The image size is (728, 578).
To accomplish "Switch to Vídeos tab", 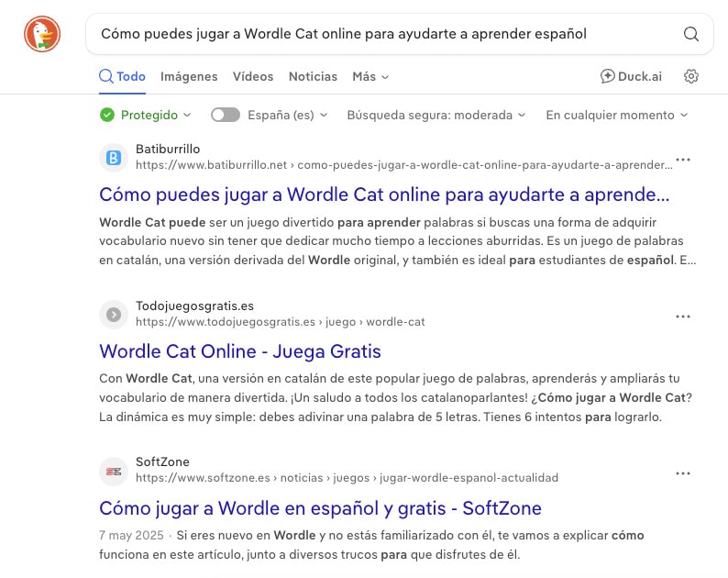I will [x=253, y=76].
